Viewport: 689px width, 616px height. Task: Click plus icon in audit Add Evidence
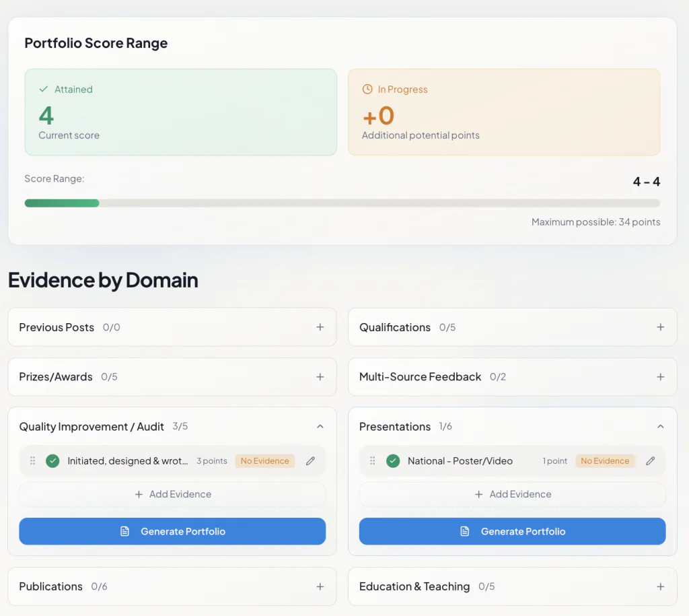click(139, 494)
